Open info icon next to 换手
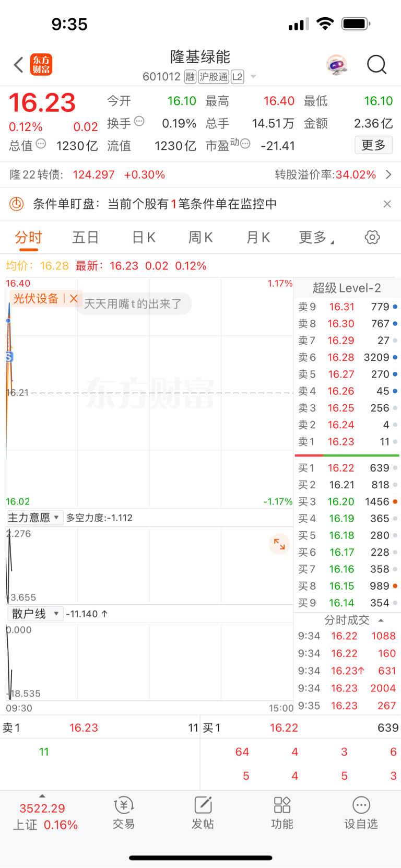The width and height of the screenshot is (401, 868). [139, 121]
